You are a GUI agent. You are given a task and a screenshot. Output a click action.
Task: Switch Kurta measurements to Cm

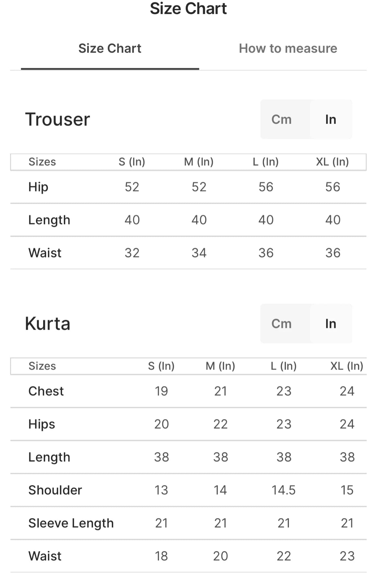[x=281, y=324]
